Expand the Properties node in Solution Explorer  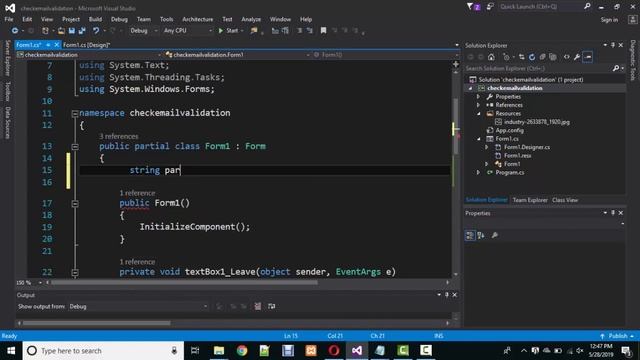pos(478,97)
